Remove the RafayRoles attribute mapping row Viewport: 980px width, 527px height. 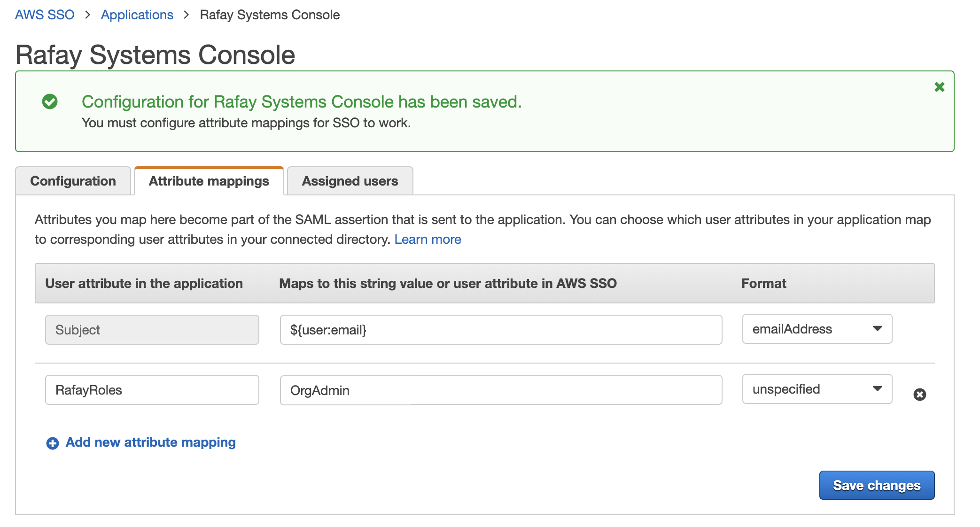pyautogui.click(x=919, y=395)
